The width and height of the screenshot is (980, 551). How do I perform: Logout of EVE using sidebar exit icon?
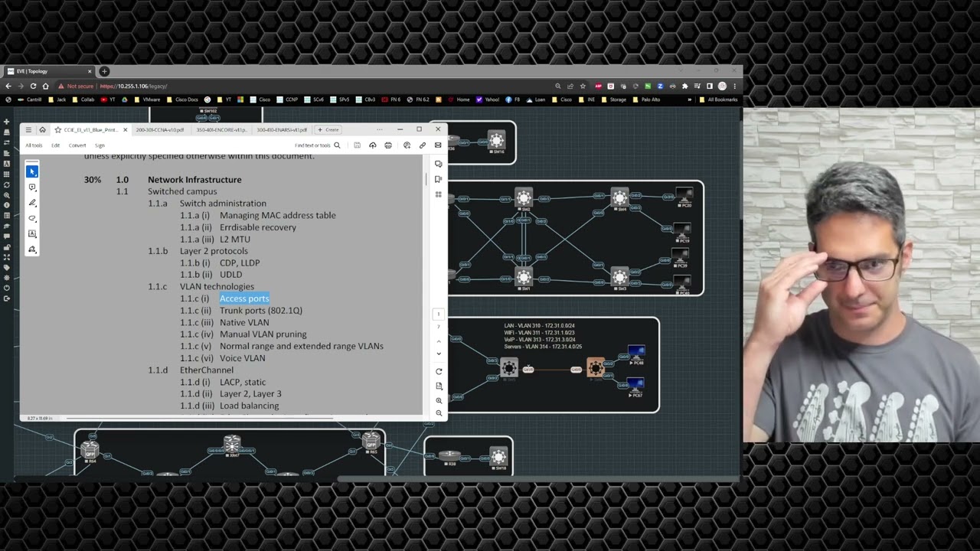click(x=7, y=298)
